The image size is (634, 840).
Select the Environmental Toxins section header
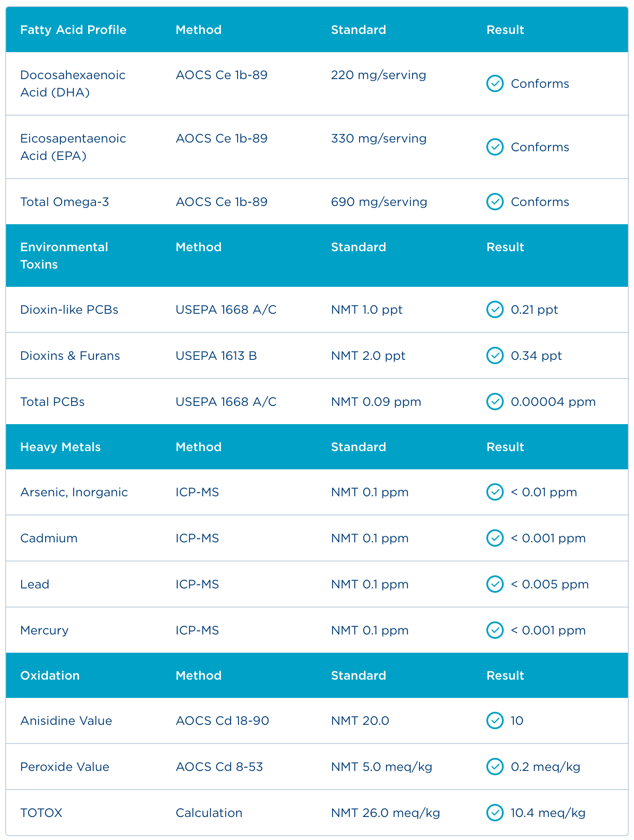tap(64, 256)
